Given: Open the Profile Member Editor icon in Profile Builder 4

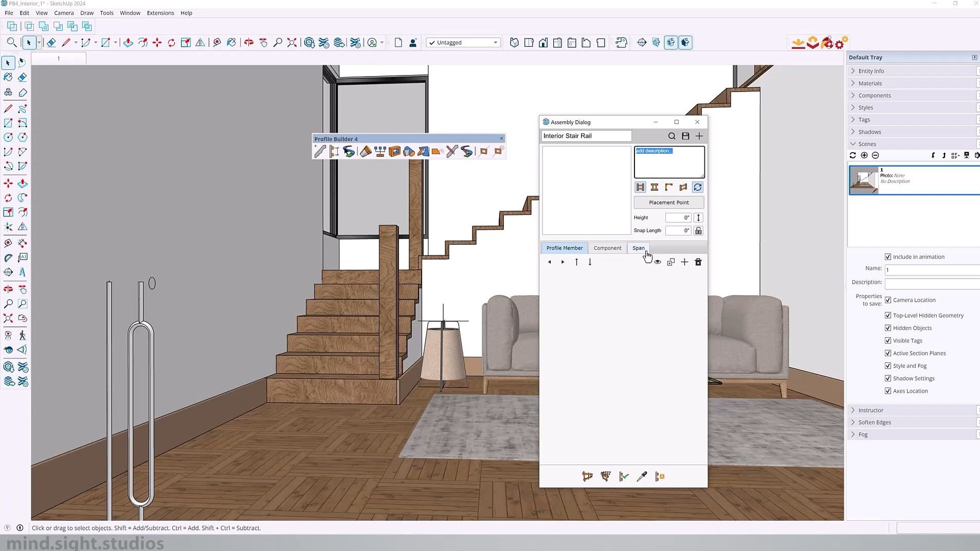Looking at the screenshot, I should 333,151.
